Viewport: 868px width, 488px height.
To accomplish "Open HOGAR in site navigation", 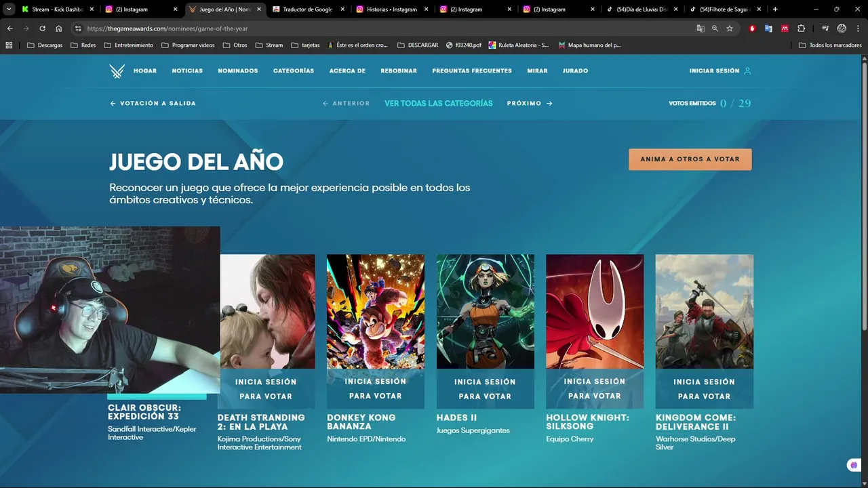I will coord(145,71).
